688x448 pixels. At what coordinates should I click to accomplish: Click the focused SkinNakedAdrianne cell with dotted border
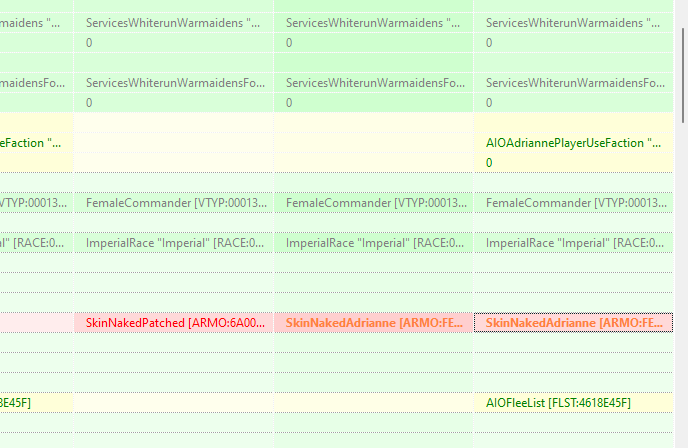pyautogui.click(x=573, y=323)
